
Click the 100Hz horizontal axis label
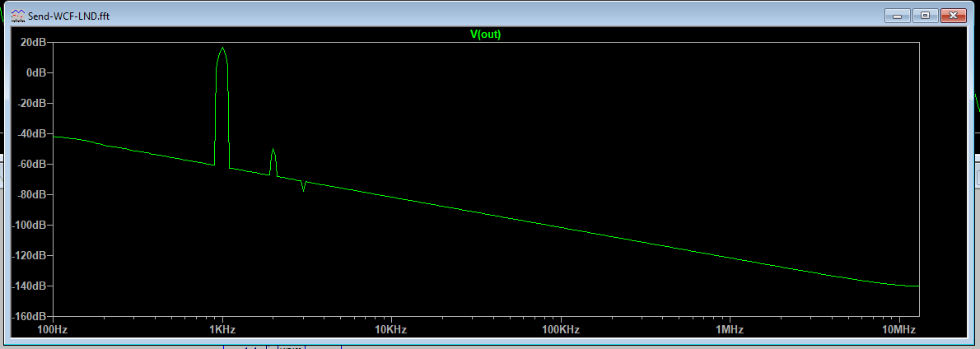coord(53,329)
